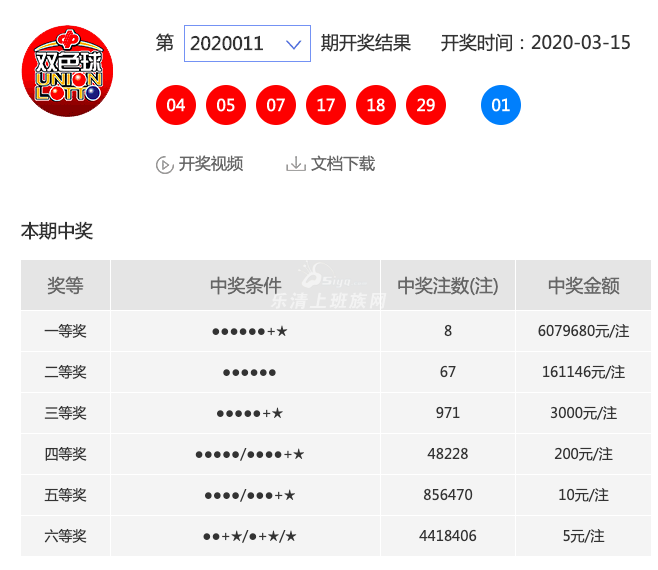Click the play icon beside 开奖视频
658x570 pixels.
(165, 165)
